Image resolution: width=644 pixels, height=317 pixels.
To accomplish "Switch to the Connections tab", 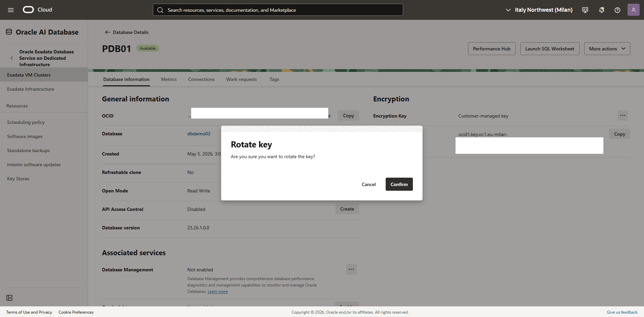I will click(x=201, y=79).
